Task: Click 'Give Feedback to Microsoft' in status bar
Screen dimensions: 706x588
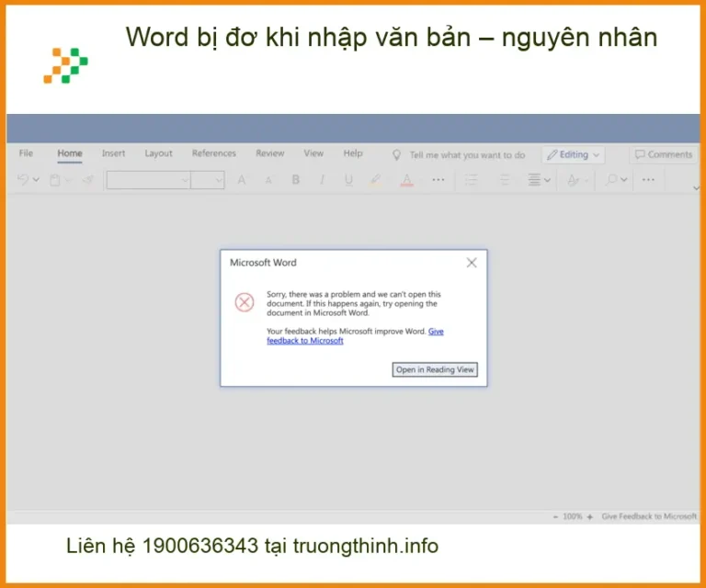Action: coord(649,516)
